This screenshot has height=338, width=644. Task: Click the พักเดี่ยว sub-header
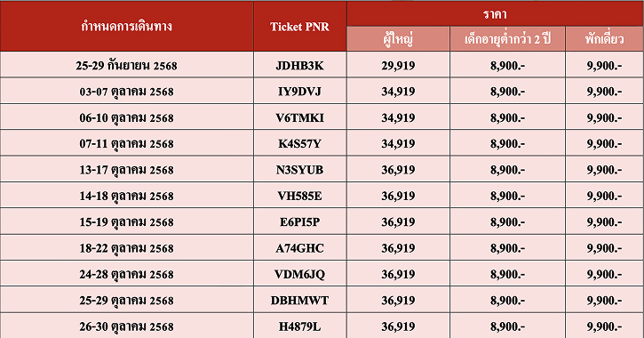click(x=605, y=39)
